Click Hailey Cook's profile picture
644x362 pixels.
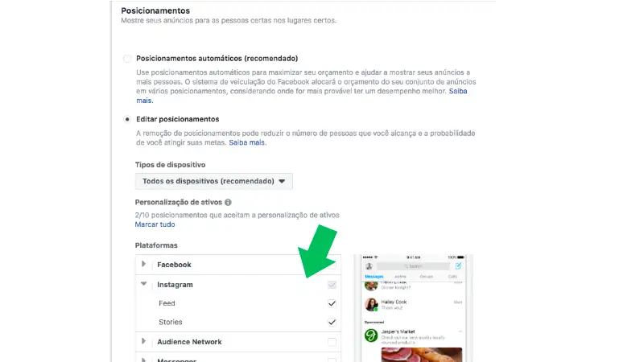(x=371, y=305)
